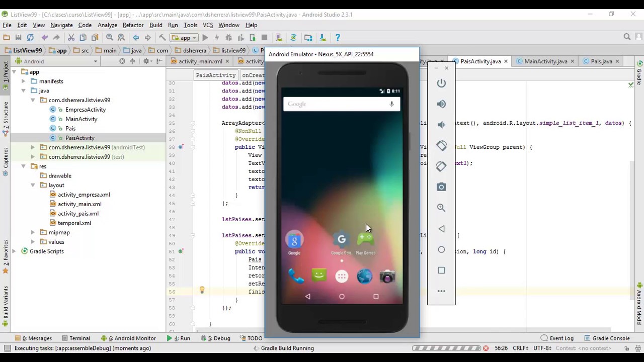644x362 pixels.
Task: Click emulator side panel Home circle
Action: [441, 249]
